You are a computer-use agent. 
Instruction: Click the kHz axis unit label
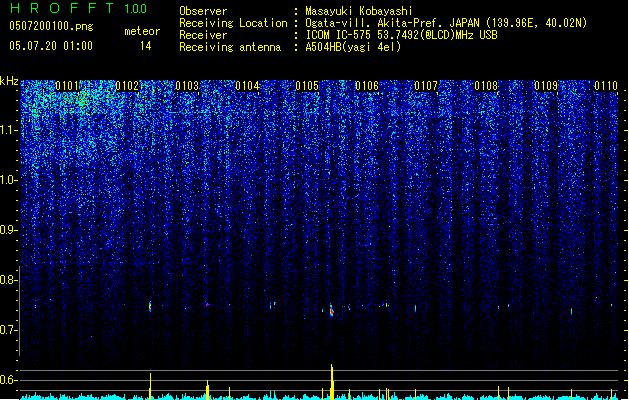(x=9, y=81)
